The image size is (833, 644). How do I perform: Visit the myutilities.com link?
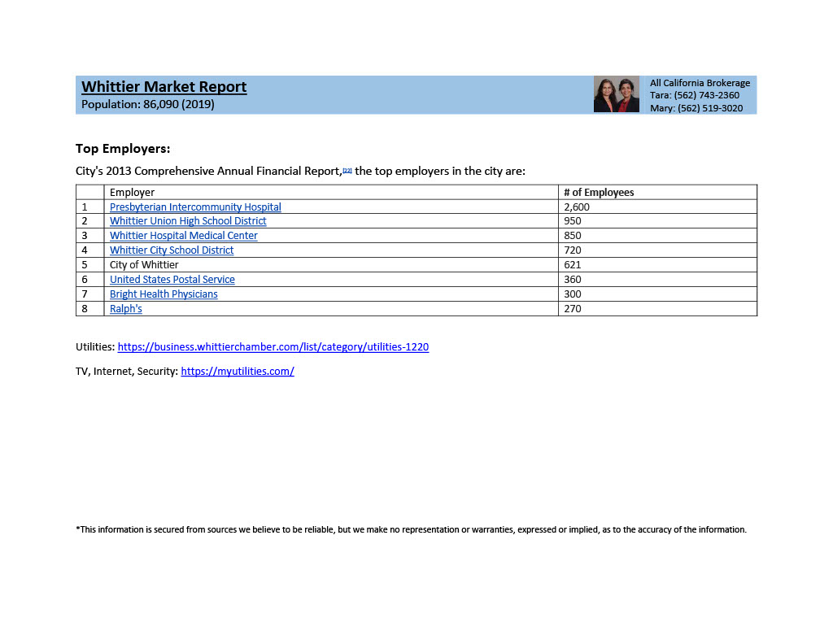238,371
